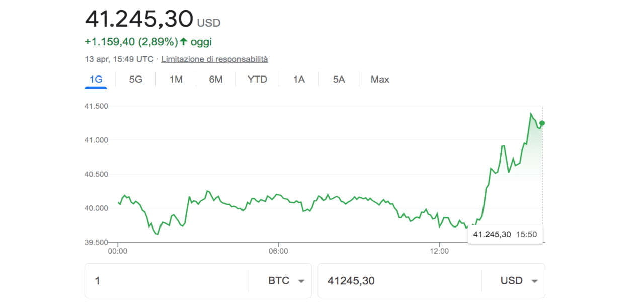Switch to the Max time range tab
Screen dimensions: 644x302
click(x=380, y=80)
